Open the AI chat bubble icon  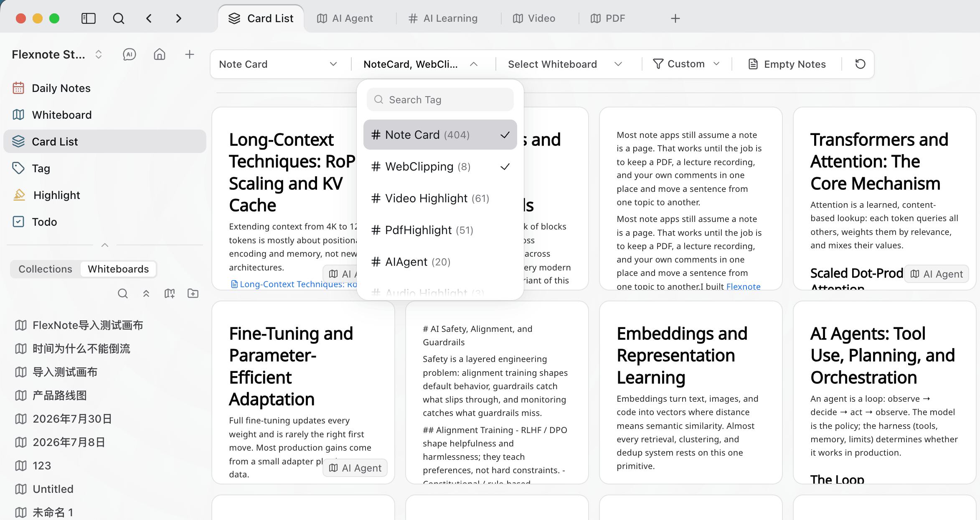129,54
